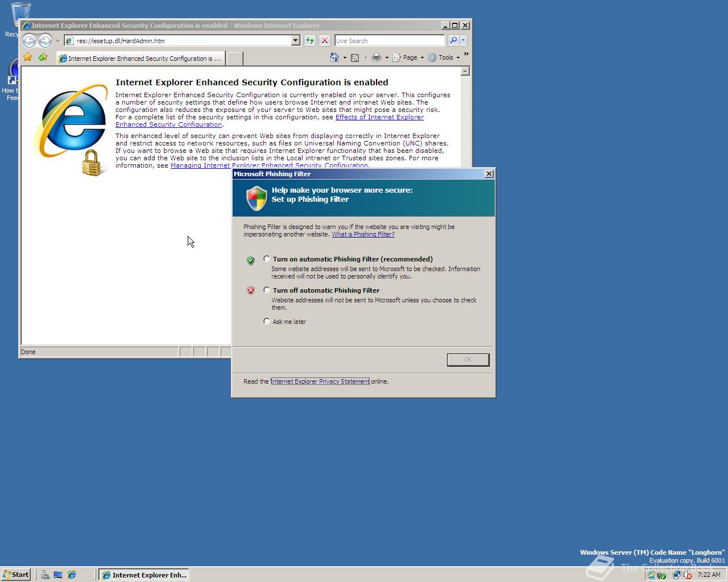This screenshot has height=582, width=728.
Task: Launch Internet Explorer from Quick Launch
Action: (72, 575)
